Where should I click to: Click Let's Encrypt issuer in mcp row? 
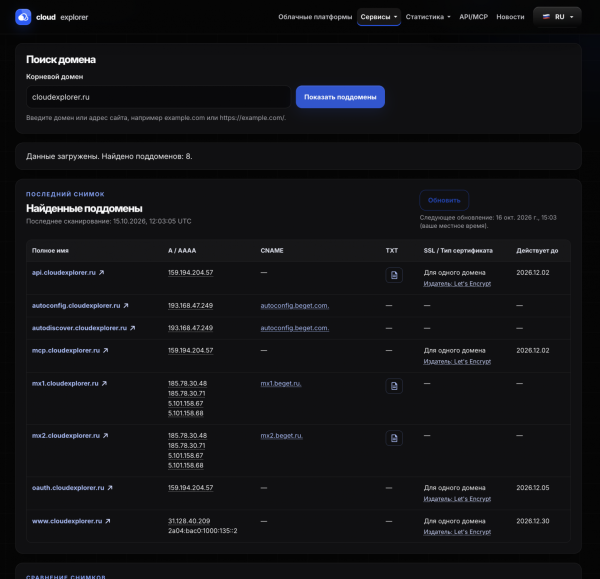(457, 361)
